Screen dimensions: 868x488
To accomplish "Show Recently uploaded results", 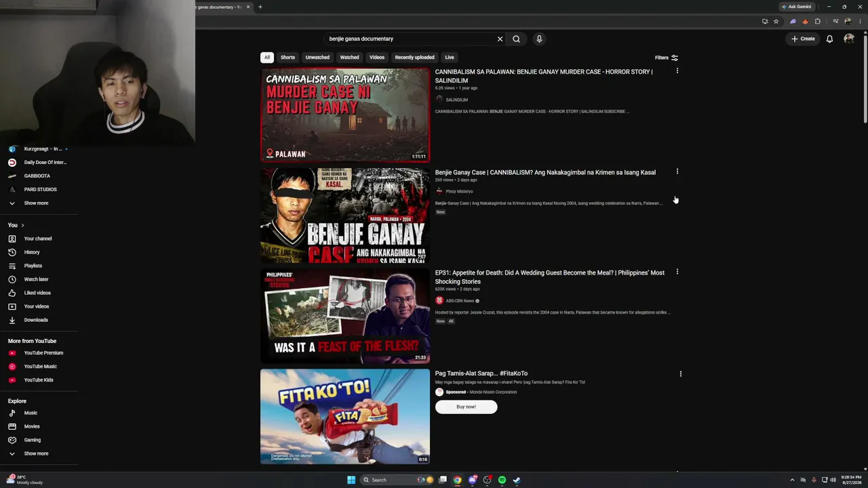I will click(414, 58).
